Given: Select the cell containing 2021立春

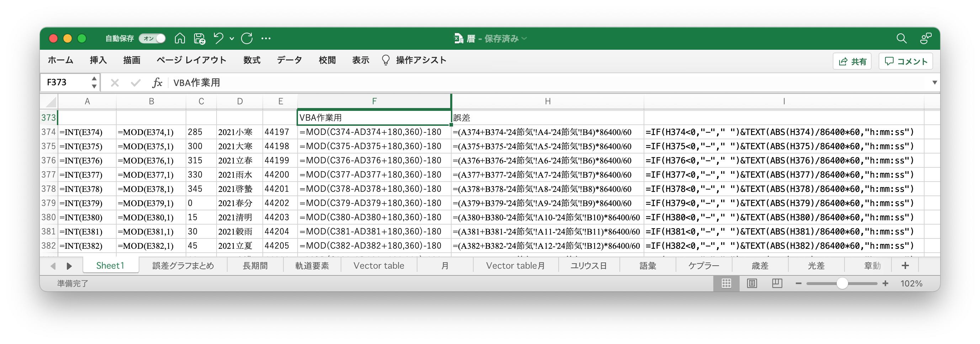Looking at the screenshot, I should coord(239,160).
